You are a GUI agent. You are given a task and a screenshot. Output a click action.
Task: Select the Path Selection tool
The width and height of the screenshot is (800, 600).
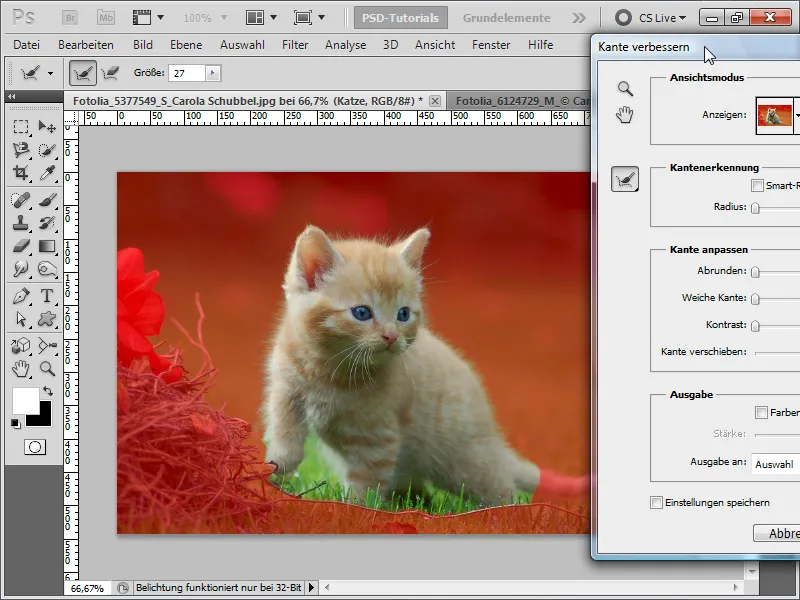(x=21, y=319)
